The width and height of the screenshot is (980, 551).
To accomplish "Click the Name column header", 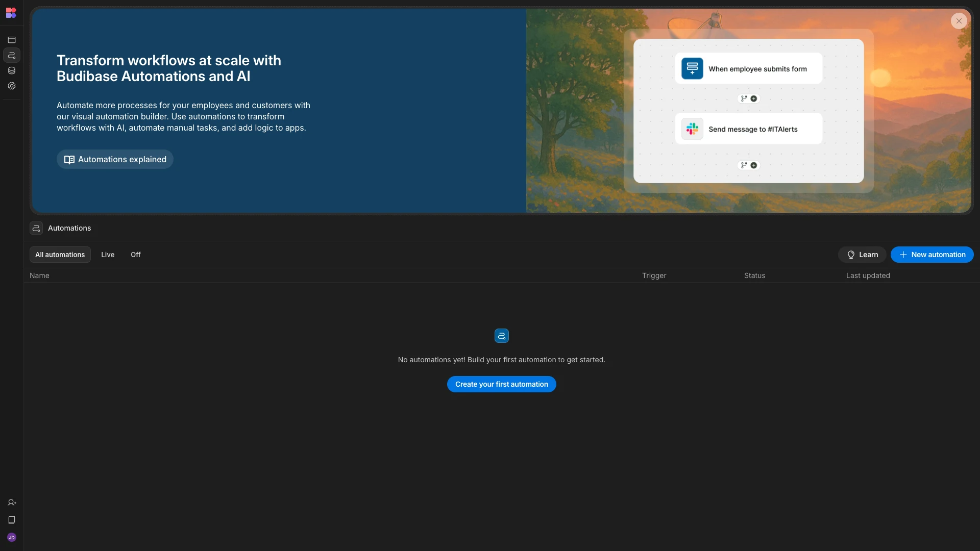I will (x=39, y=275).
